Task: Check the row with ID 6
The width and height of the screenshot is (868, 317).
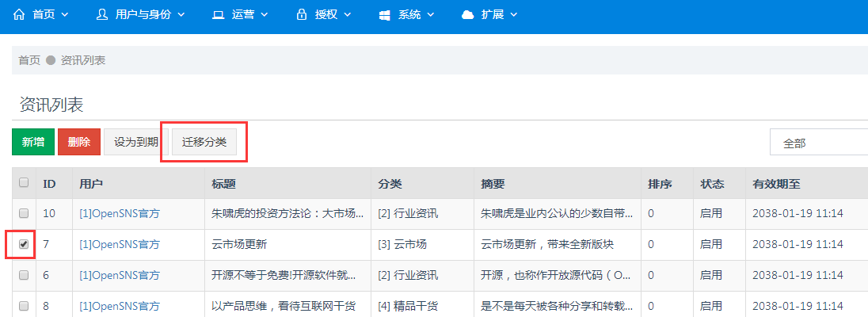Action: pos(24,275)
